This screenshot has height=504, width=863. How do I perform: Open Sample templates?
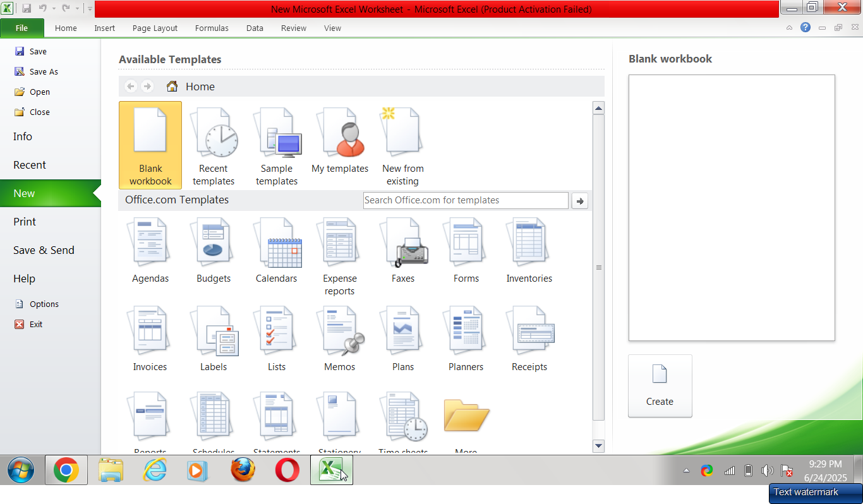[x=277, y=145]
